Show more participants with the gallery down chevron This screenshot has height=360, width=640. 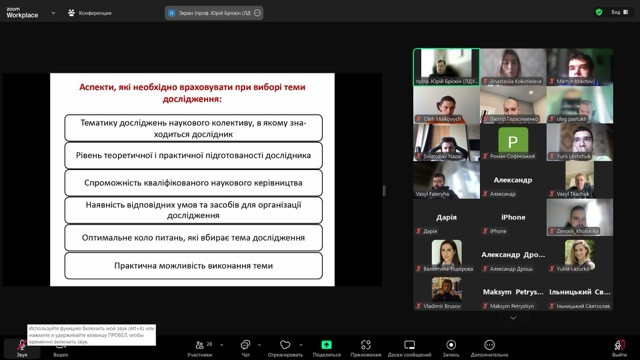pyautogui.click(x=513, y=318)
